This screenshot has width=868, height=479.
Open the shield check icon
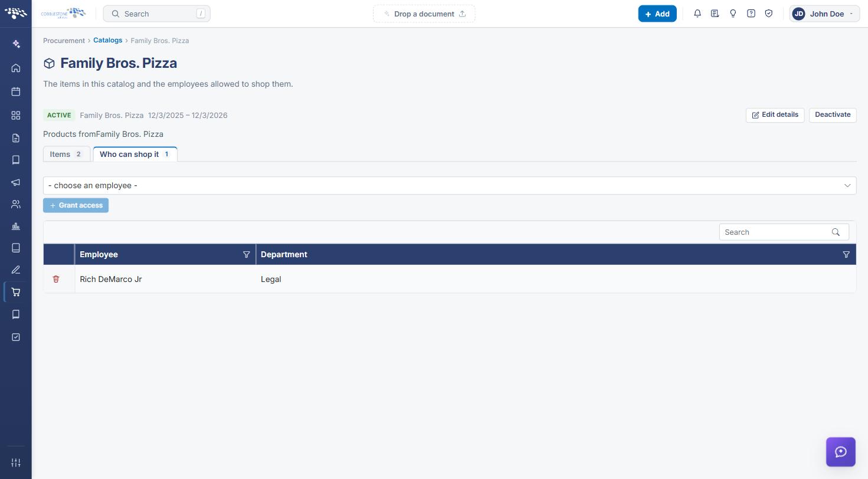(768, 14)
